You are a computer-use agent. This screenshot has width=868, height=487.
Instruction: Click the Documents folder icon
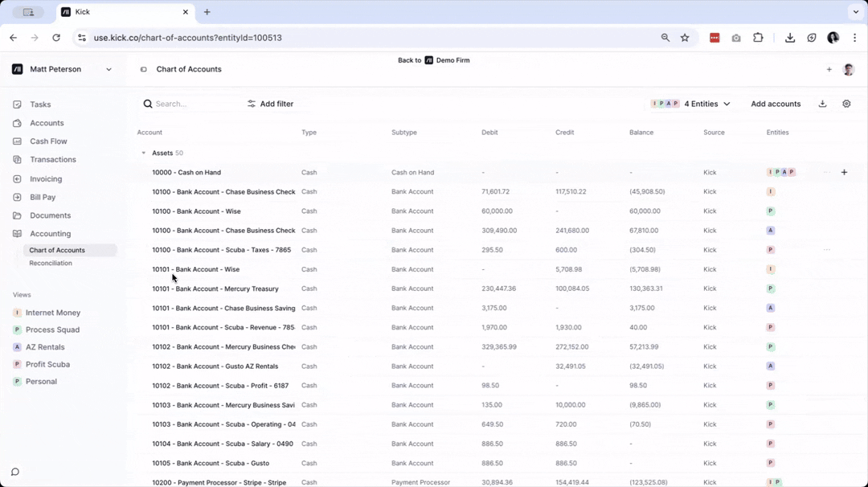[18, 215]
